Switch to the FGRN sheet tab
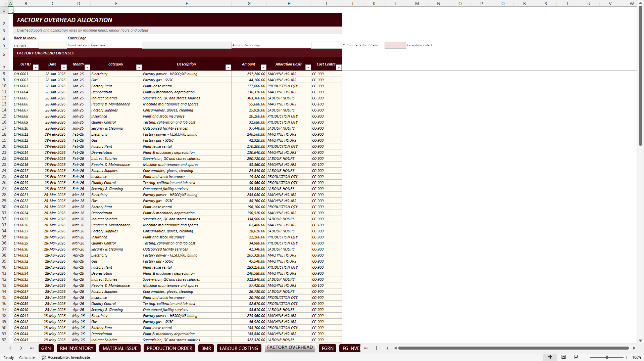Viewport: 644px width, 361px height. [x=328, y=348]
